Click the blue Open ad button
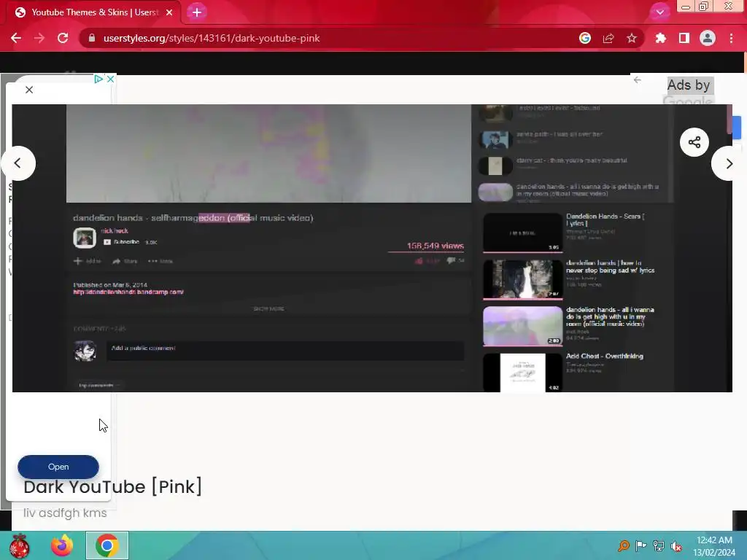747x560 pixels. tap(58, 467)
